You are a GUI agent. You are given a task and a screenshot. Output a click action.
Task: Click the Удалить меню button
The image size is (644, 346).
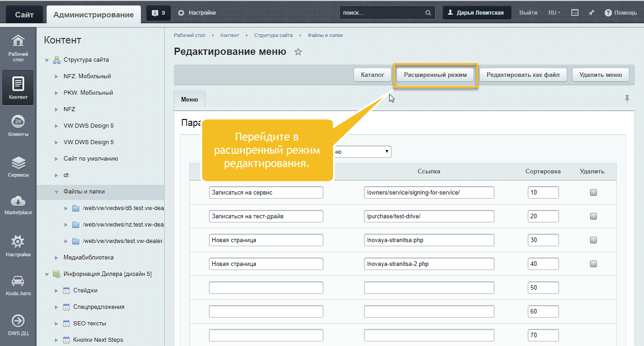(x=601, y=75)
